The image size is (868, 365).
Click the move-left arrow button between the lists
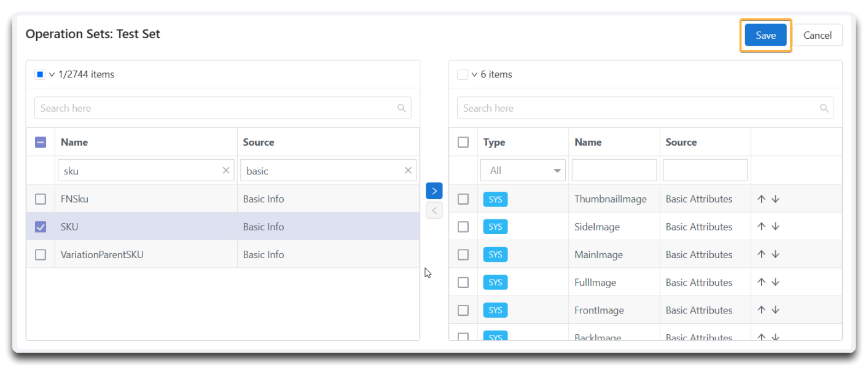point(434,211)
